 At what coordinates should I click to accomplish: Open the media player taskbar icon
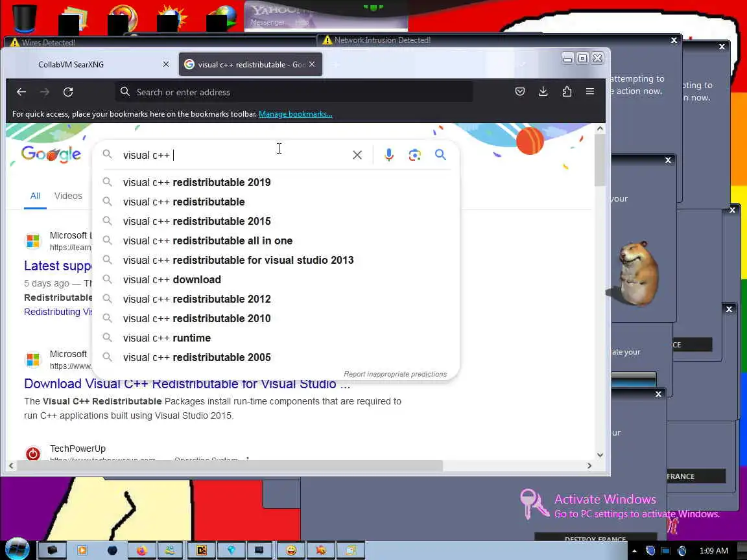coord(82,550)
